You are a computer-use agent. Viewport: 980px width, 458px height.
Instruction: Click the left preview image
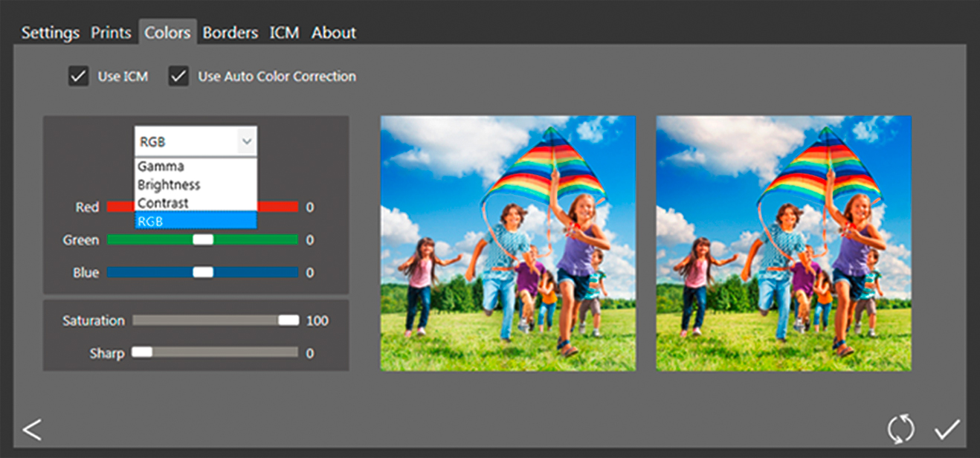click(x=508, y=243)
